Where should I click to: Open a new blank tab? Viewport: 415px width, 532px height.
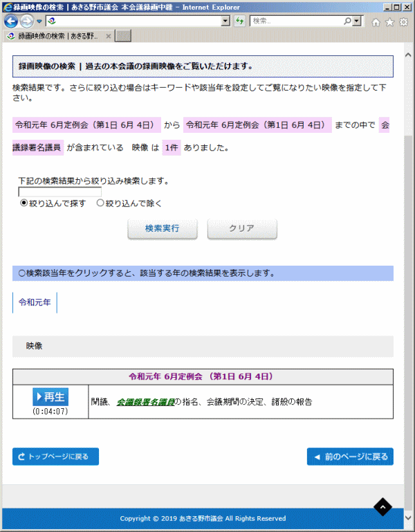tap(123, 36)
